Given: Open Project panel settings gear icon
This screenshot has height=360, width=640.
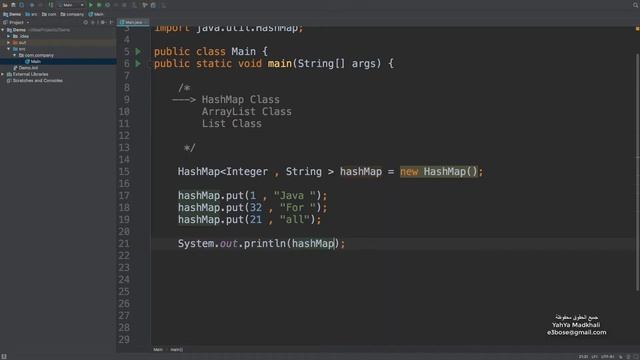Looking at the screenshot, I should click(x=102, y=22).
